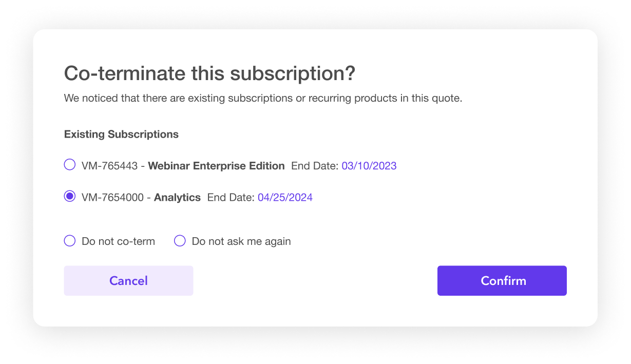This screenshot has height=364, width=631.
Task: Select the VM-765443 subscription radio button
Action: [69, 165]
